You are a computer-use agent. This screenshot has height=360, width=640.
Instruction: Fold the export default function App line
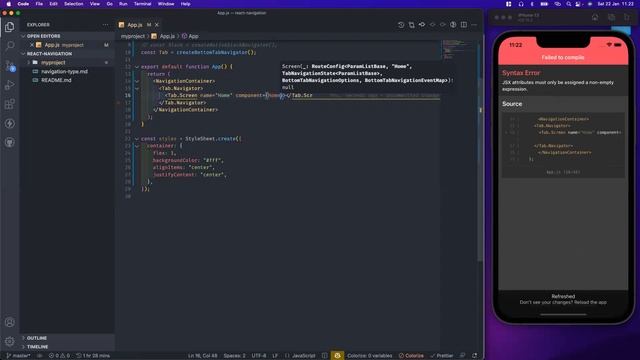pos(137,67)
